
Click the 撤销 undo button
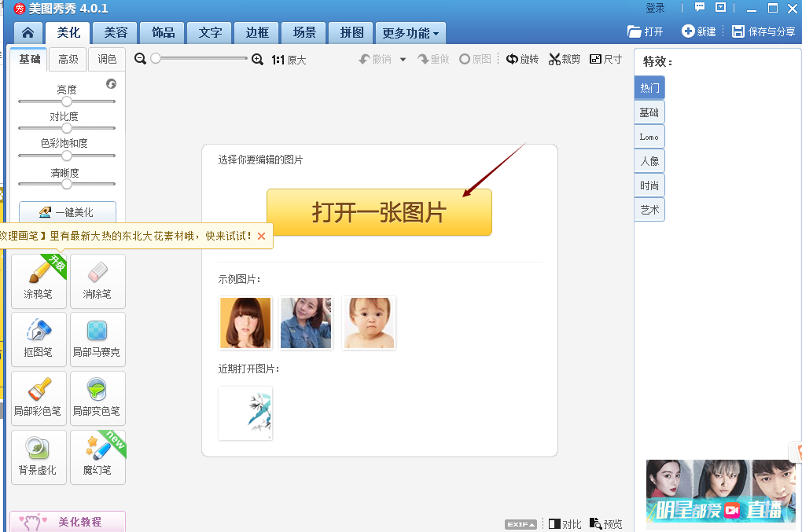coord(375,59)
